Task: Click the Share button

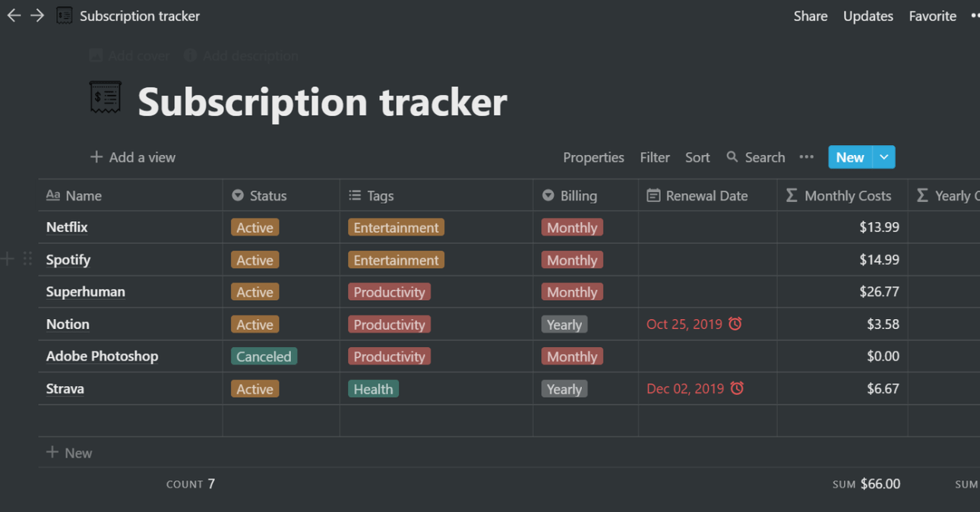Action: click(810, 16)
